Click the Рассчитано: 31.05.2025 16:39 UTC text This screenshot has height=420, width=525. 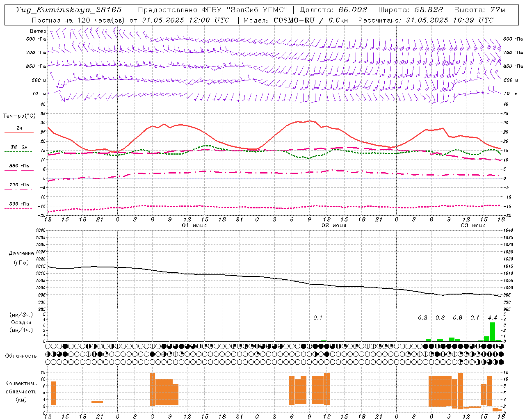pyautogui.click(x=426, y=20)
